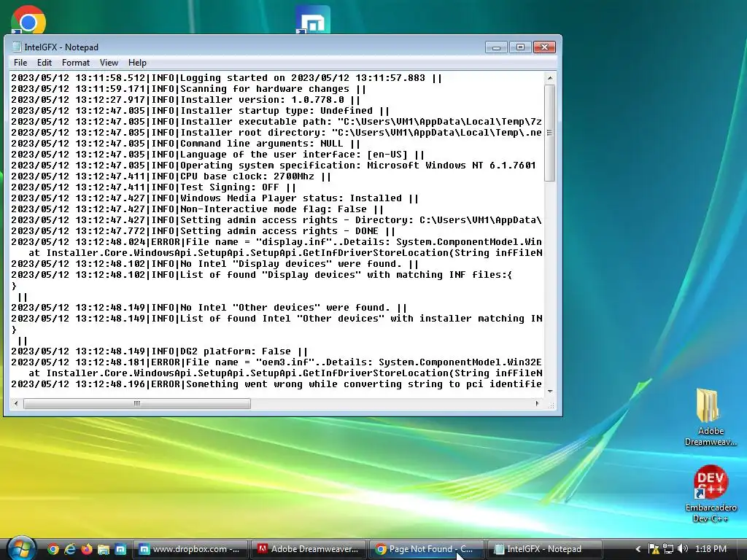Click the 'Logging started on' log line
The width and height of the screenshot is (747, 560).
[226, 77]
